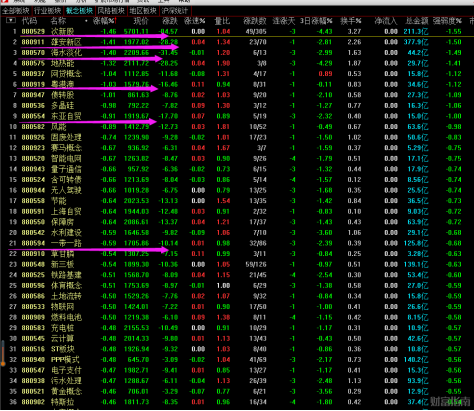Click the 上海自贸 sector name
Image resolution: width=474 pixels, height=411 pixels.
click(66, 211)
